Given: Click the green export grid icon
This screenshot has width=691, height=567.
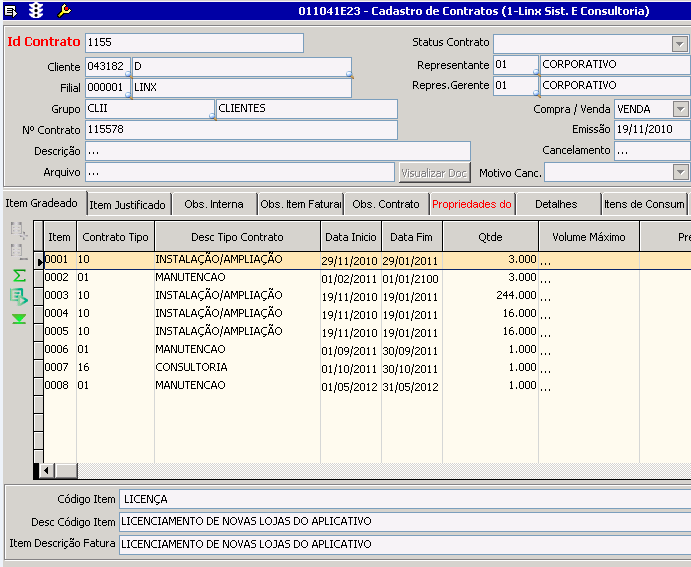Looking at the screenshot, I should pyautogui.click(x=19, y=296).
